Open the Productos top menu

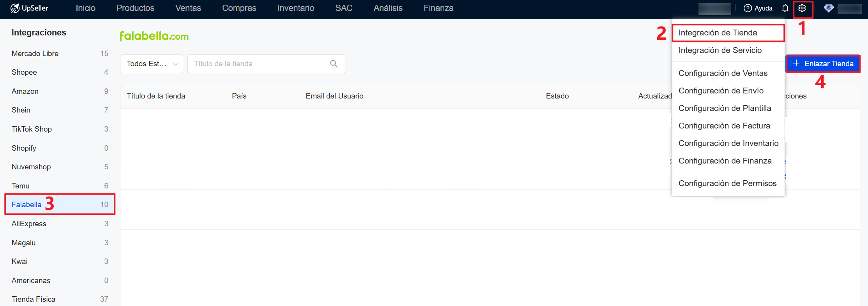coord(135,8)
